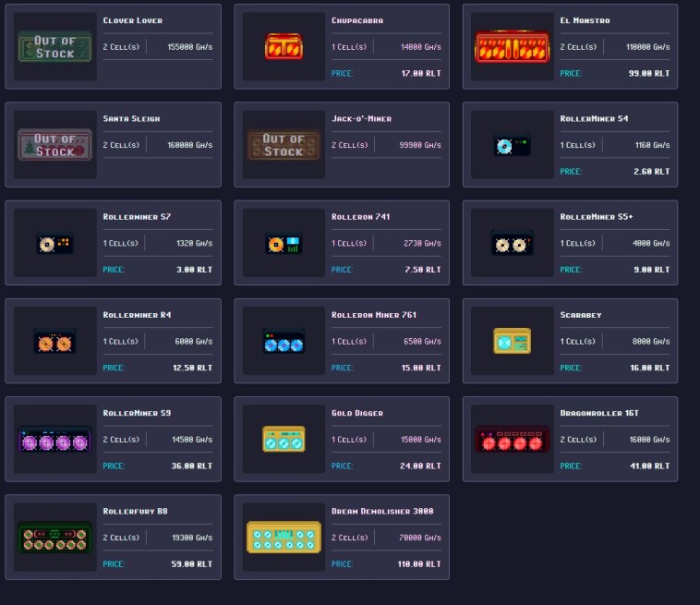The height and width of the screenshot is (605, 700).
Task: Click the 2.60 RLT price
Action: pyautogui.click(x=651, y=172)
